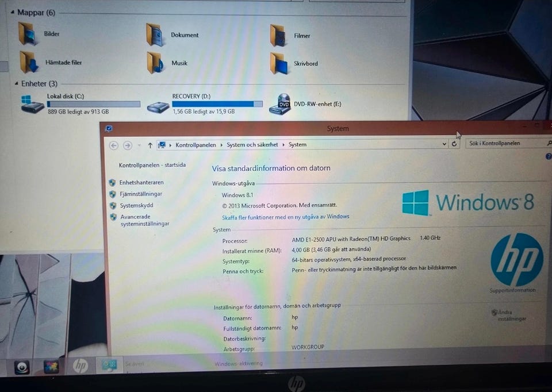Screen dimensions: 552x392
Task: Open the Filmer folder icon
Action: pos(278,35)
